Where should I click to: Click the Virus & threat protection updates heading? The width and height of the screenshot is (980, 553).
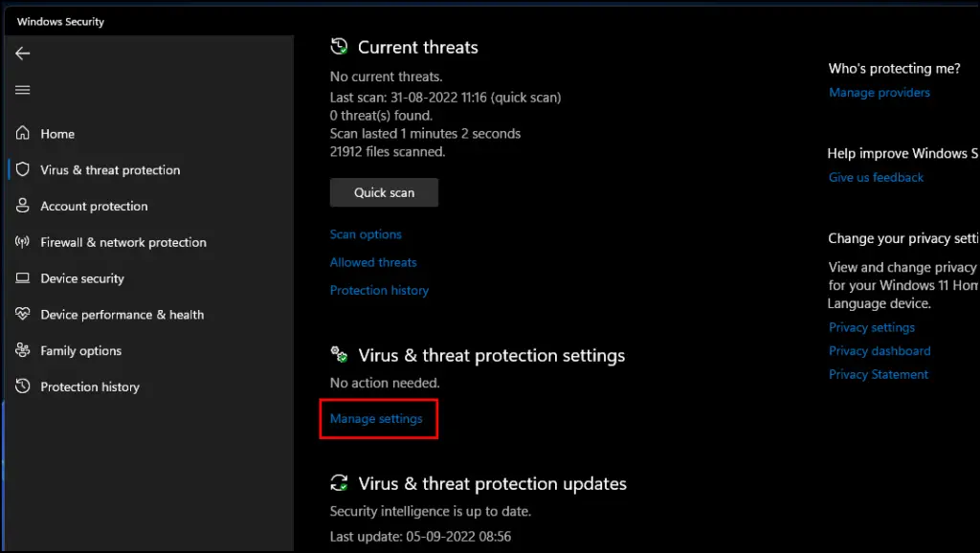tap(492, 484)
